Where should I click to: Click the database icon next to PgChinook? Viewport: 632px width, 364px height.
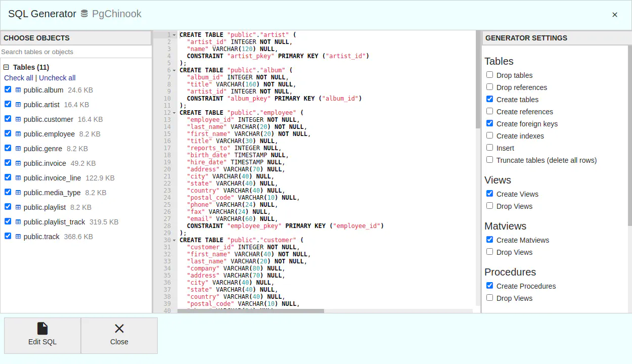point(84,14)
